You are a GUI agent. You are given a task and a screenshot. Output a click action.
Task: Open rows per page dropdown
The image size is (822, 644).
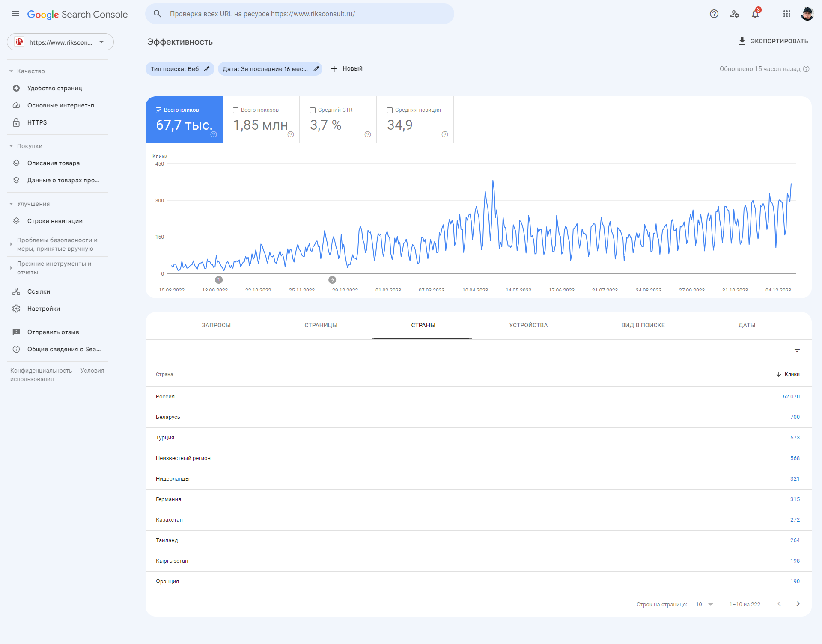tap(704, 604)
